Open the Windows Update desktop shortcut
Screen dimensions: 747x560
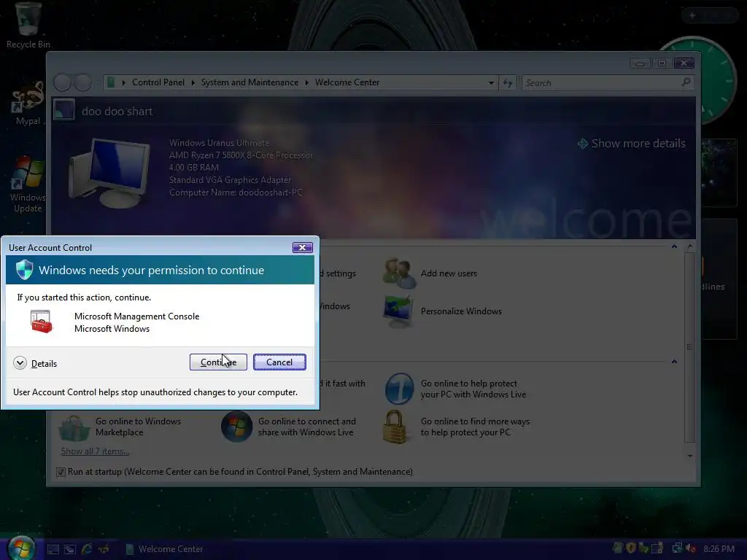pyautogui.click(x=28, y=184)
